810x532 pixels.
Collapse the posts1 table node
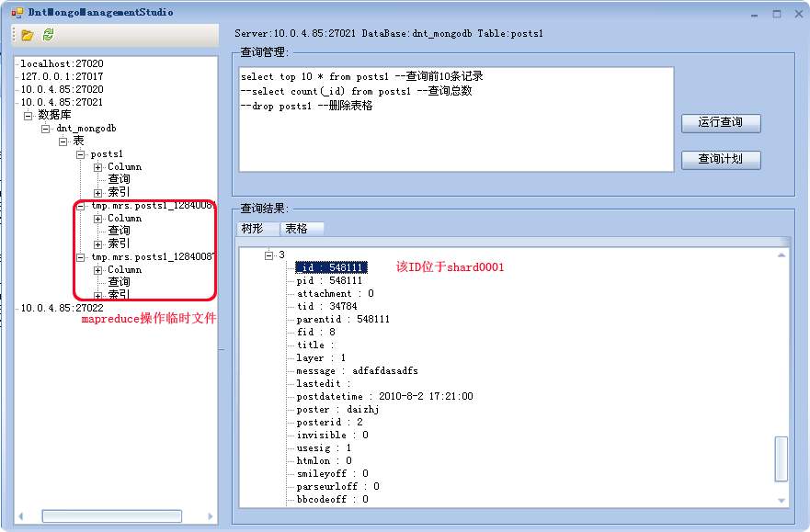point(80,154)
